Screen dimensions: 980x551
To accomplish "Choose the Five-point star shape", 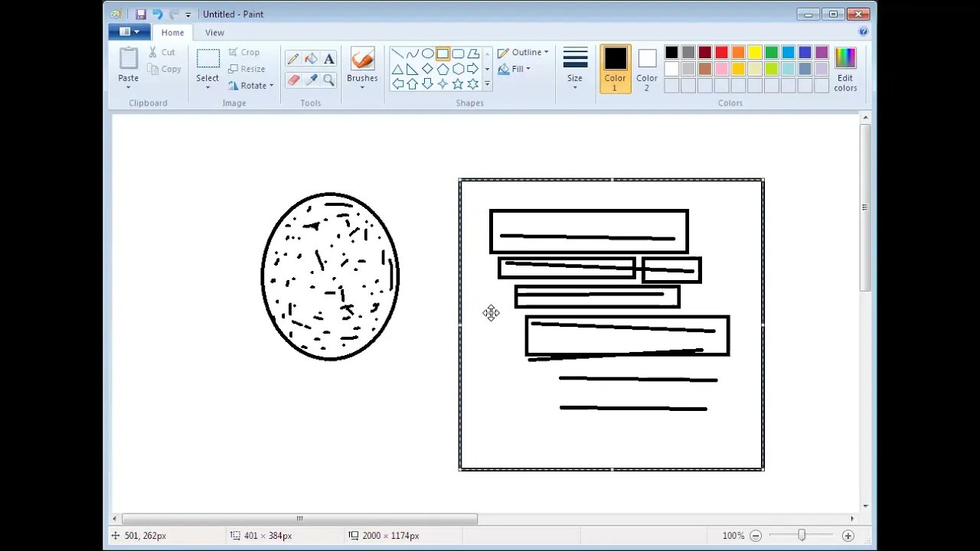I will pos(458,83).
